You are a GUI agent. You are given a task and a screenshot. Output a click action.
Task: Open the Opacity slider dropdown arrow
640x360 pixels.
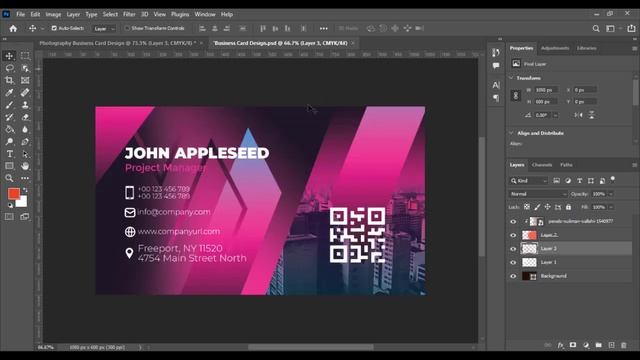(611, 194)
